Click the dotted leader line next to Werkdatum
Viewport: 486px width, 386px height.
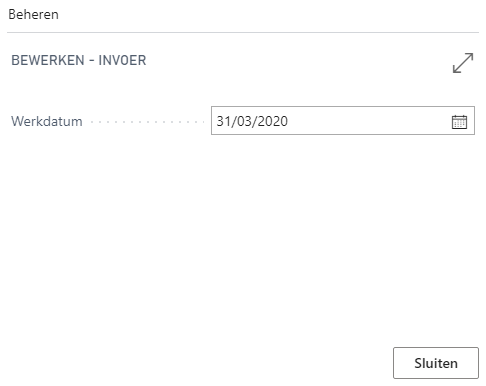[x=147, y=122]
